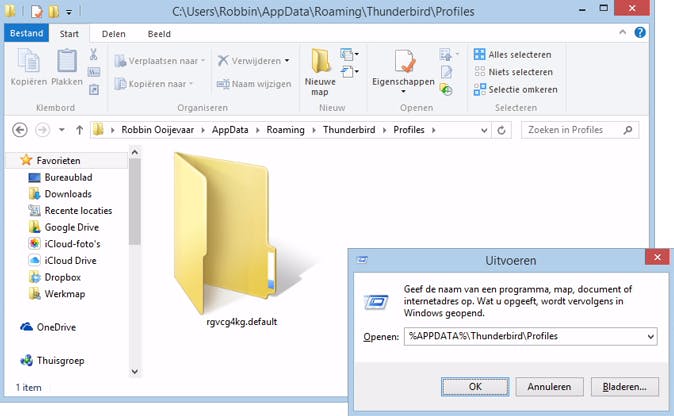Click AppData in the address path
Image resolution: width=674 pixels, height=416 pixels.
230,130
